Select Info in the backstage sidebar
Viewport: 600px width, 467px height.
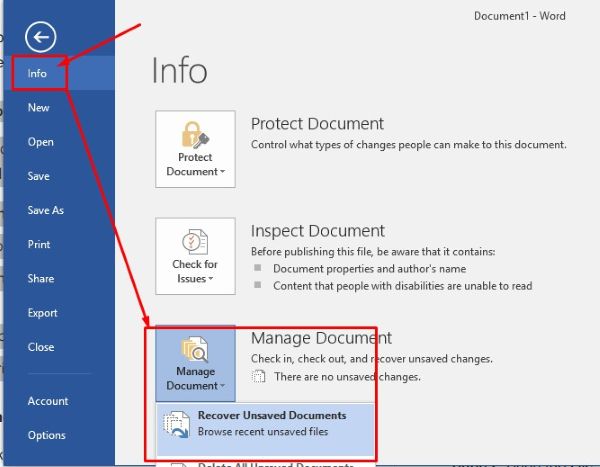tap(38, 73)
